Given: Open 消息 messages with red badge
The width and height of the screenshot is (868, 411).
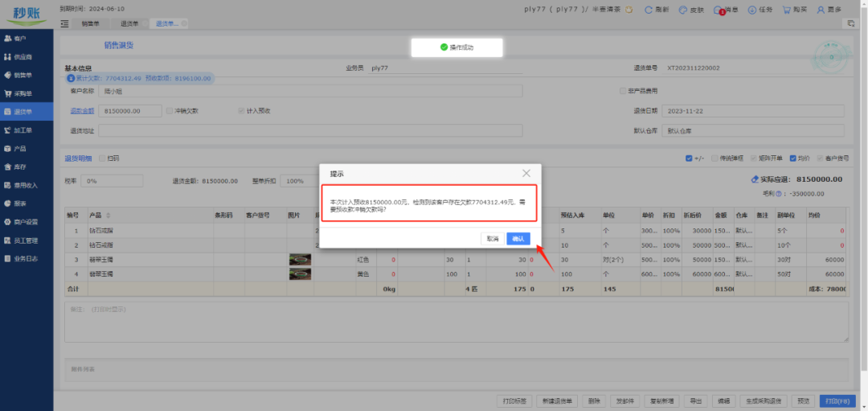Looking at the screenshot, I should tap(719, 10).
